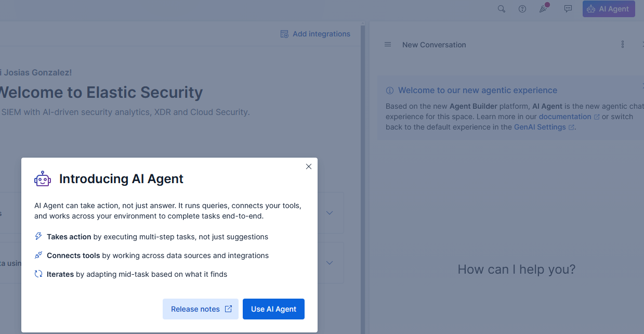Open the help question mark icon
The width and height of the screenshot is (644, 334).
[522, 9]
